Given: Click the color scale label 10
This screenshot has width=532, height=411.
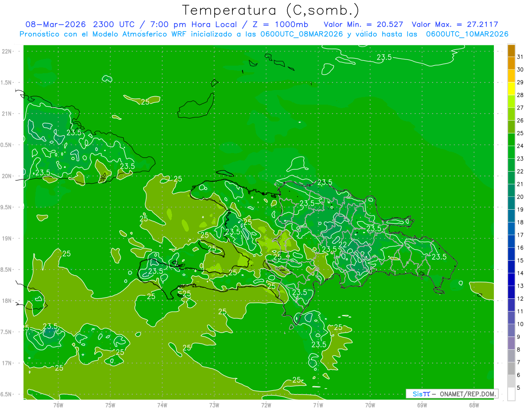Looking at the screenshot, I should pos(520,324).
